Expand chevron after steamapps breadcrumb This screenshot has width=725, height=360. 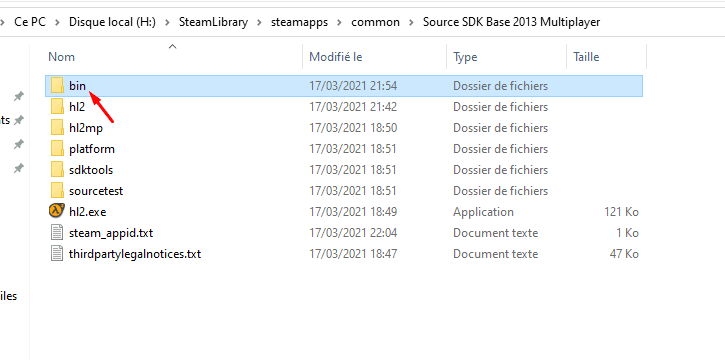tap(339, 22)
